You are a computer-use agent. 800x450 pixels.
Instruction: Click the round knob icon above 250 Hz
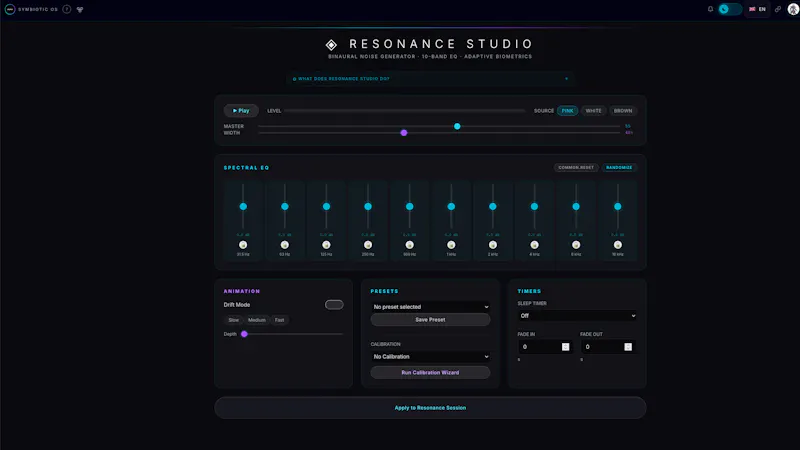coord(368,245)
